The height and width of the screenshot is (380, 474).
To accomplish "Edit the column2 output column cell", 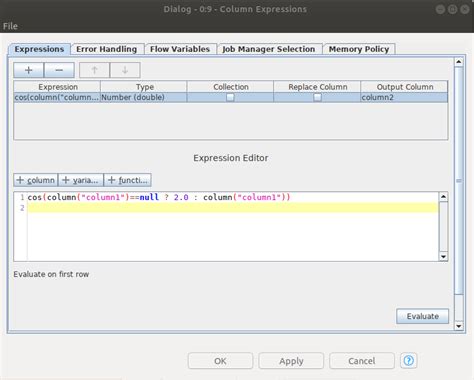I will coord(404,97).
